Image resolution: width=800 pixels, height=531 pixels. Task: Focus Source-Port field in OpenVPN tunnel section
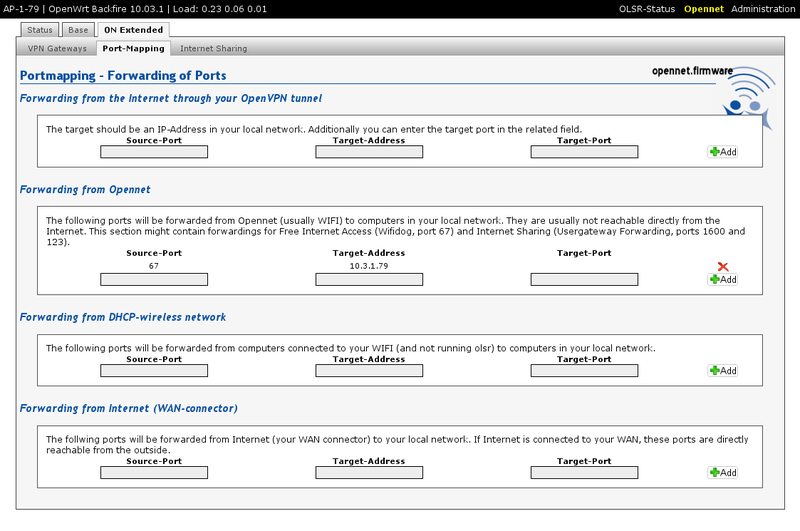(x=154, y=151)
